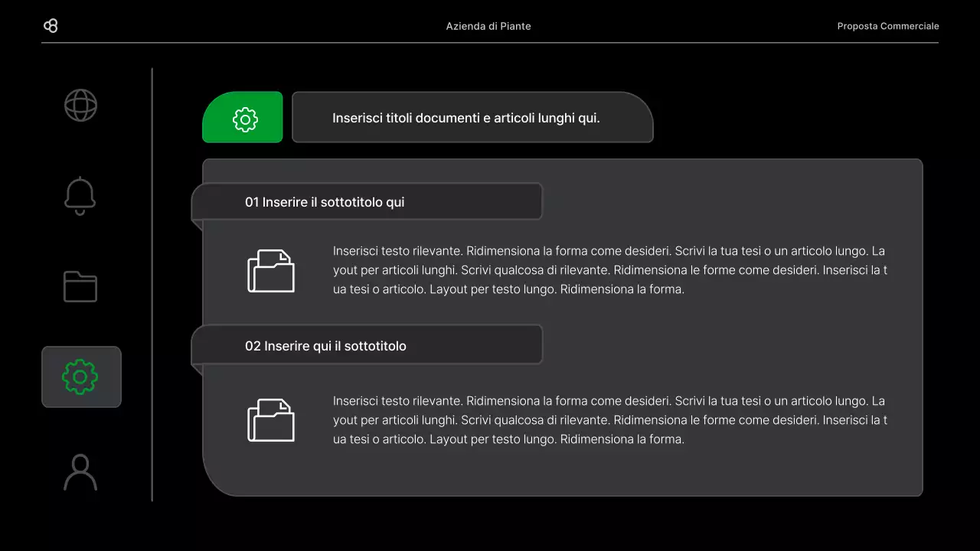Open the user profile icon in sidebar
Viewport: 980px width, 551px height.
click(80, 472)
